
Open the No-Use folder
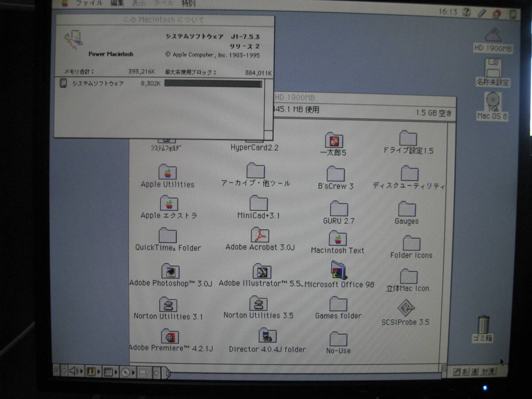[x=338, y=339]
